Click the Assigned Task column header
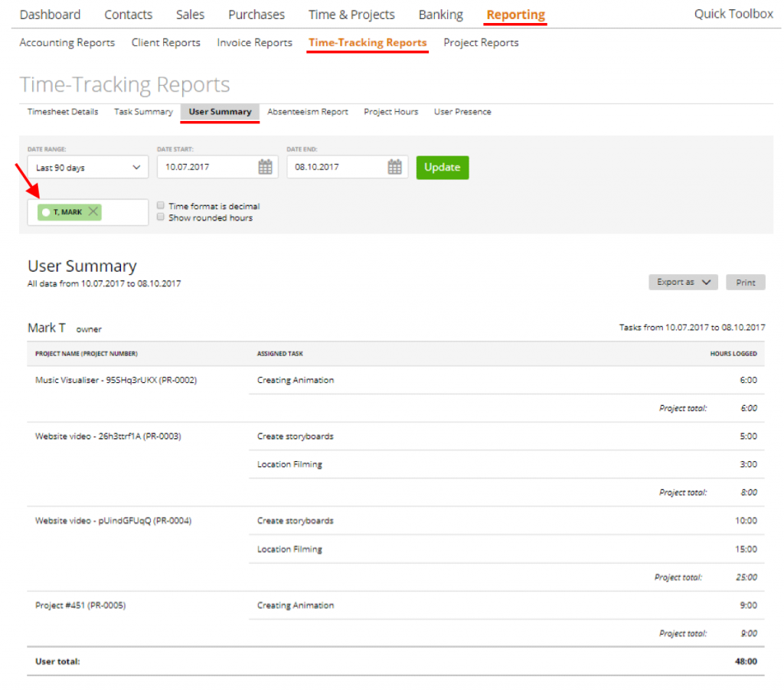 pos(280,354)
